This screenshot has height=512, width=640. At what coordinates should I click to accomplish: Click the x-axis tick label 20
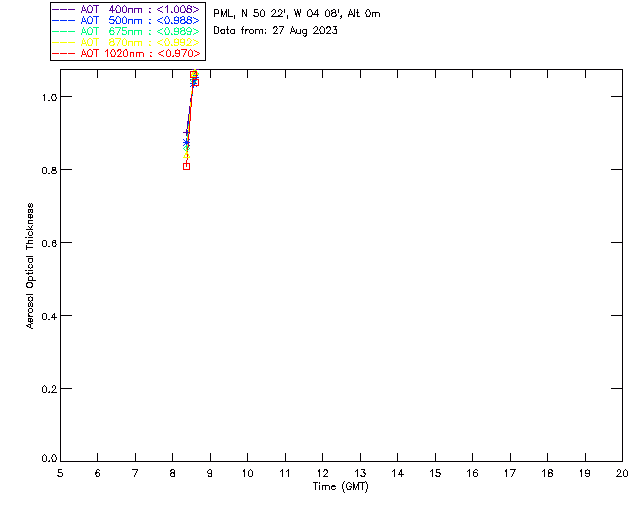pos(622,473)
